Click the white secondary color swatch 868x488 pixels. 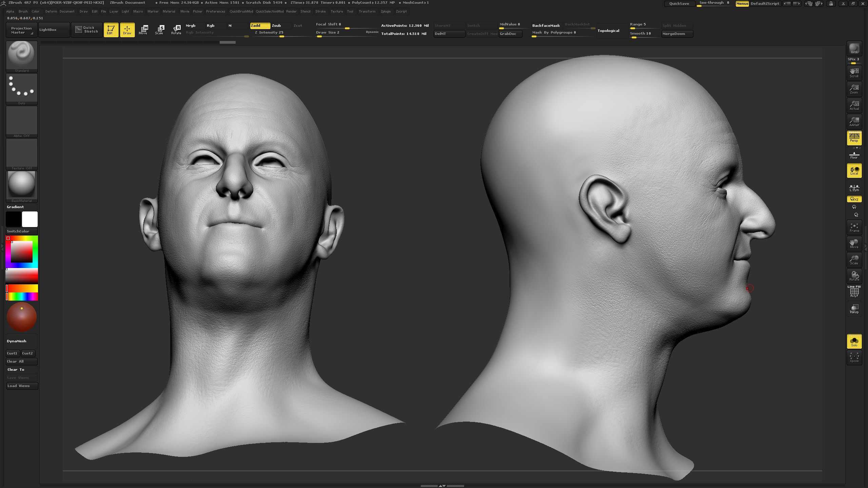click(30, 219)
